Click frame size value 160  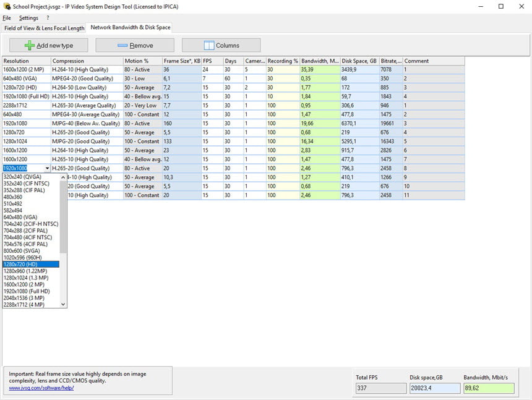182,124
